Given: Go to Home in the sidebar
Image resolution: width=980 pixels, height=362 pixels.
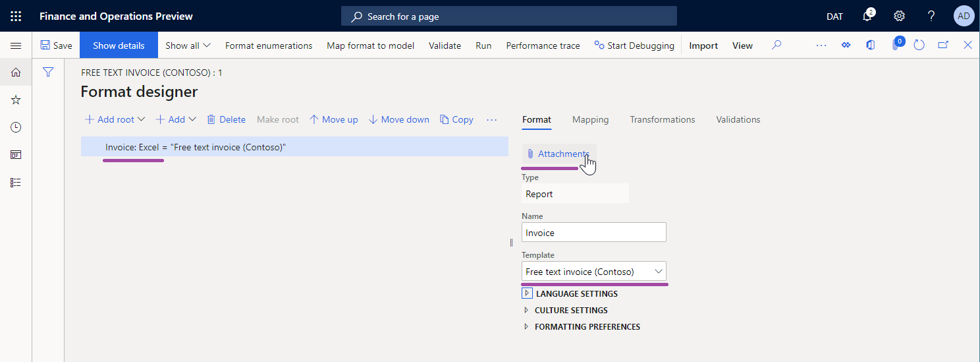Looking at the screenshot, I should (x=16, y=73).
